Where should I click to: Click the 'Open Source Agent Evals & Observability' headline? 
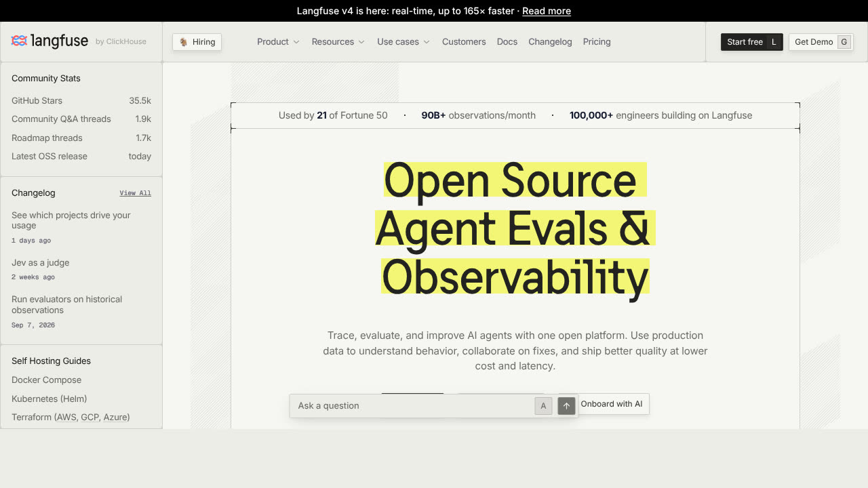(x=515, y=230)
